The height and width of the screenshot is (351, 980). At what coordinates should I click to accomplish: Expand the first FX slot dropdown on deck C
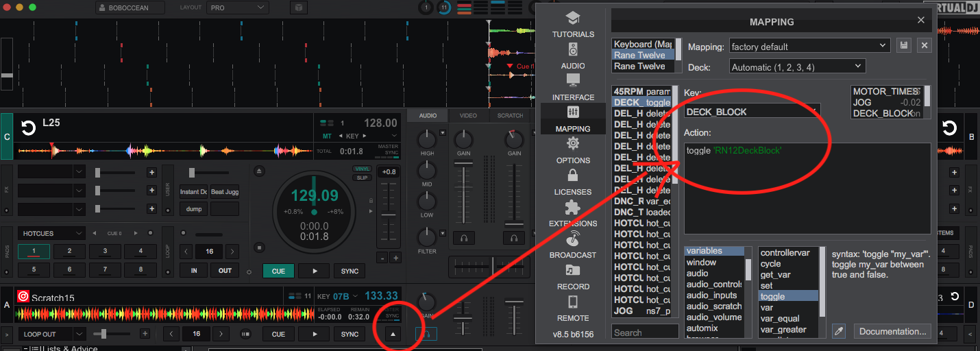79,172
